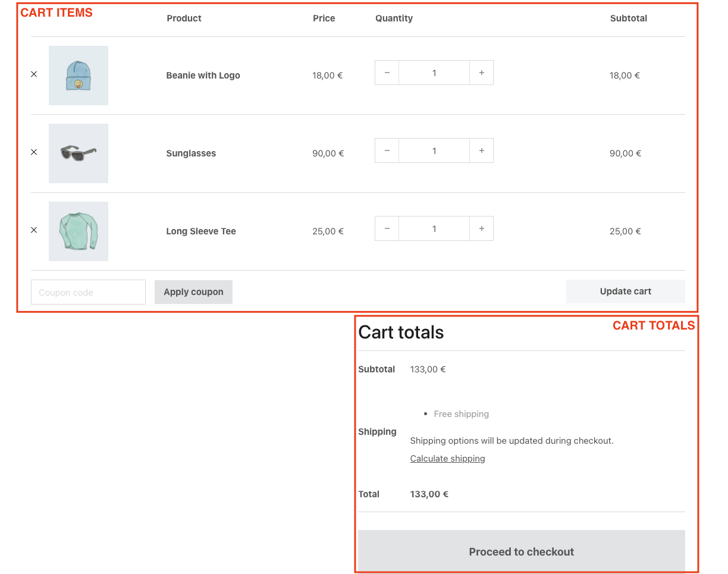Proceed to checkout
The width and height of the screenshot is (728, 574).
521,551
